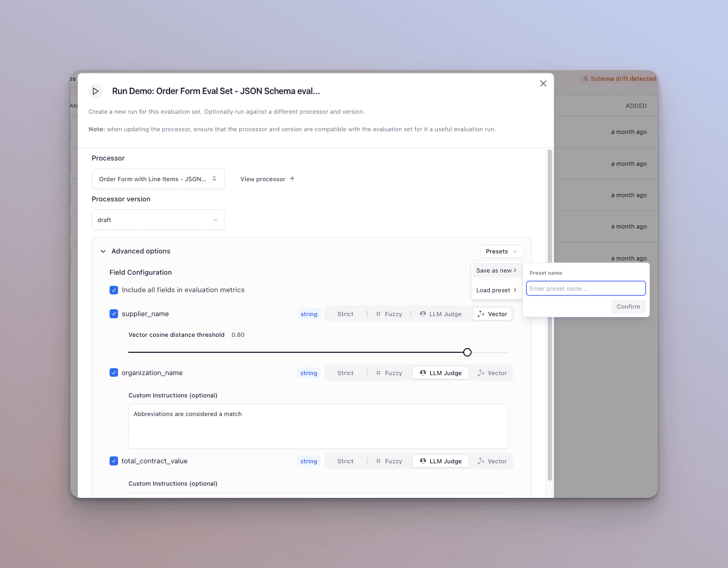728x568 pixels.
Task: Choose Fuzzy matching for organization_name
Action: [x=389, y=373]
